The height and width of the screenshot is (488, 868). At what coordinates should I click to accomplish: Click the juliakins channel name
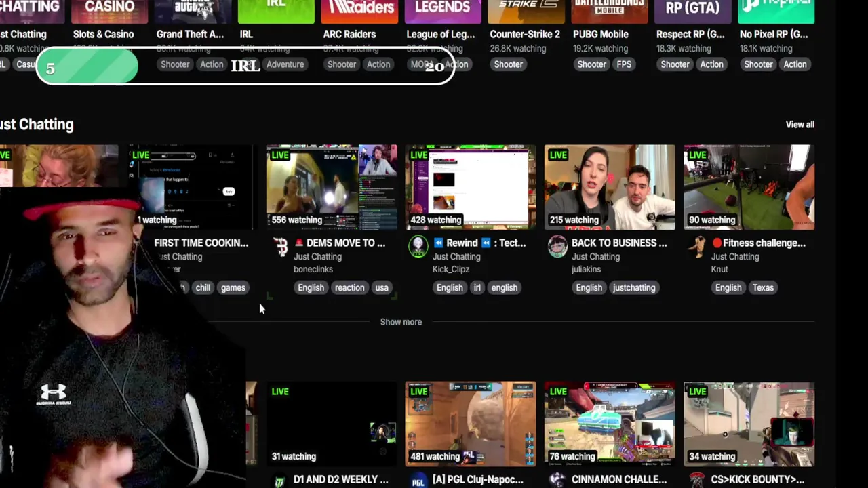pyautogui.click(x=587, y=269)
